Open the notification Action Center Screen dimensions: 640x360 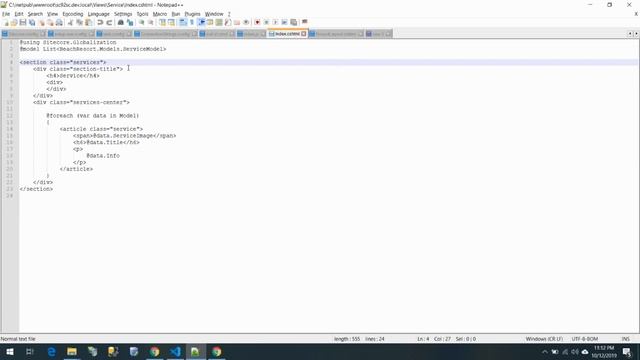[x=627, y=352]
